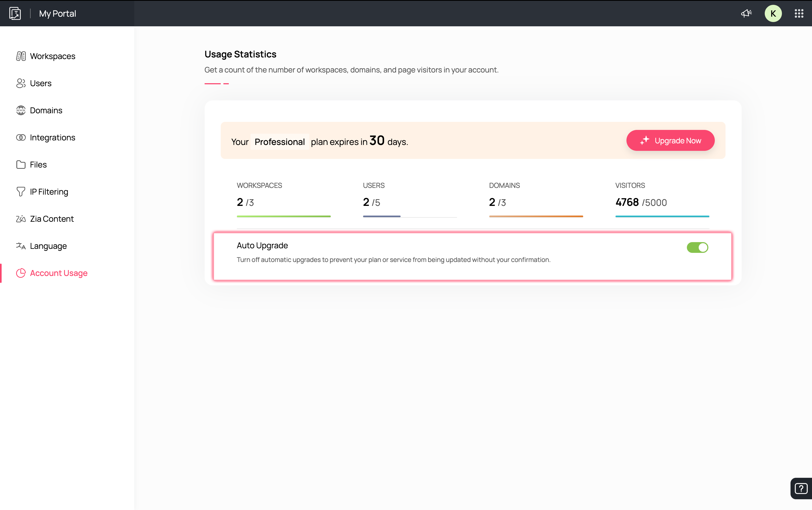
Task: Click the Workspaces sidebar icon
Action: point(21,56)
